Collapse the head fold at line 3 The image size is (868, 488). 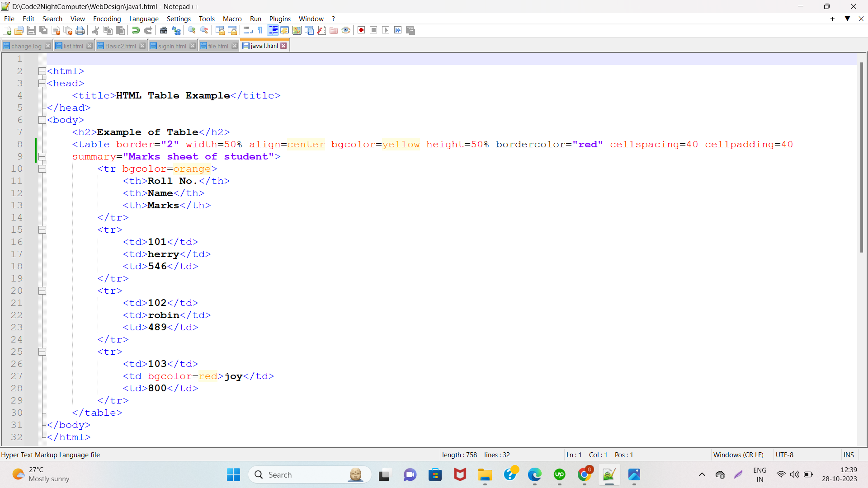click(42, 83)
